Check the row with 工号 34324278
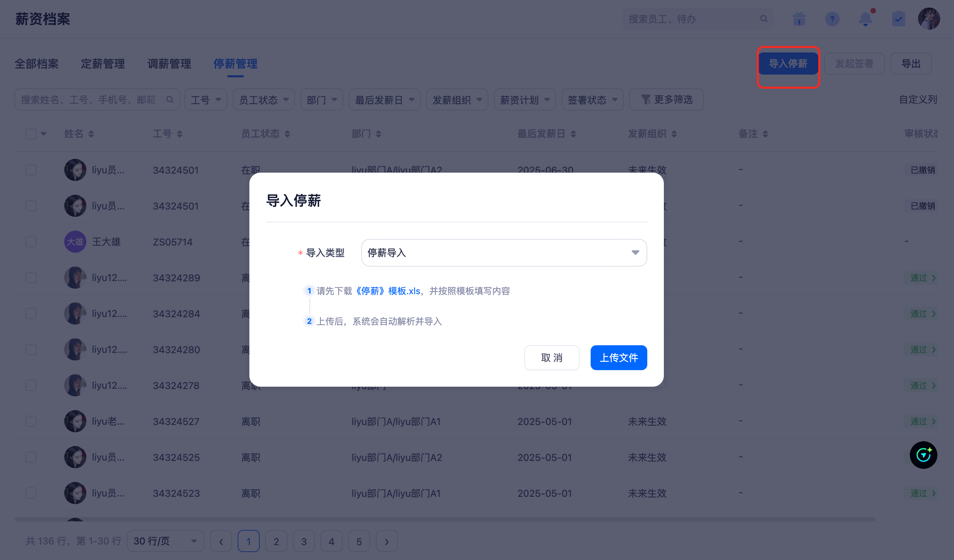This screenshot has width=954, height=560. [x=31, y=385]
